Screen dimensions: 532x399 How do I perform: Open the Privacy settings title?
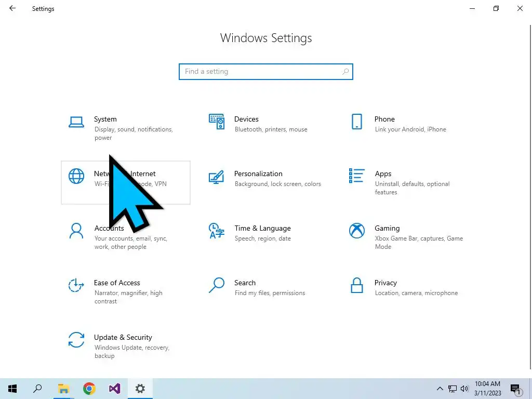pos(385,283)
